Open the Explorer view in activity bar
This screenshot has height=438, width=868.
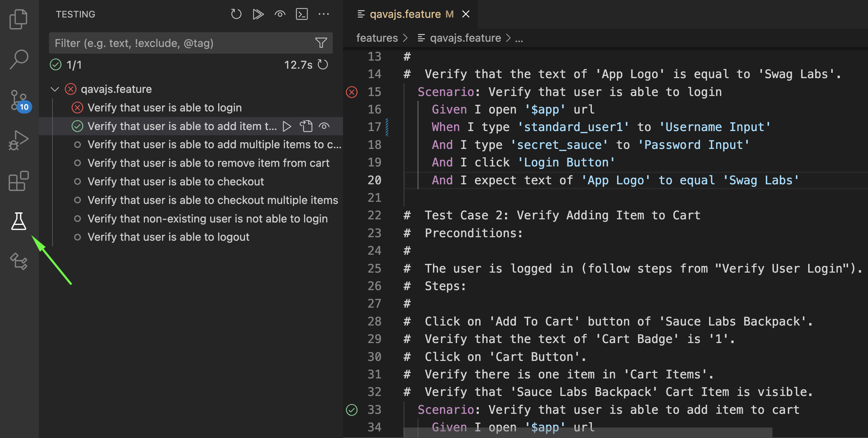click(19, 19)
